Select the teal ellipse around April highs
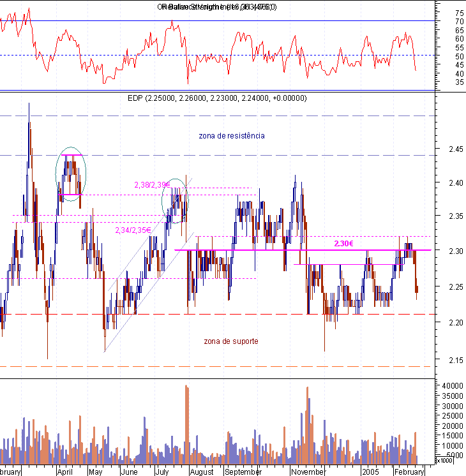Screen dimensions: 466x476 pyautogui.click(x=71, y=174)
